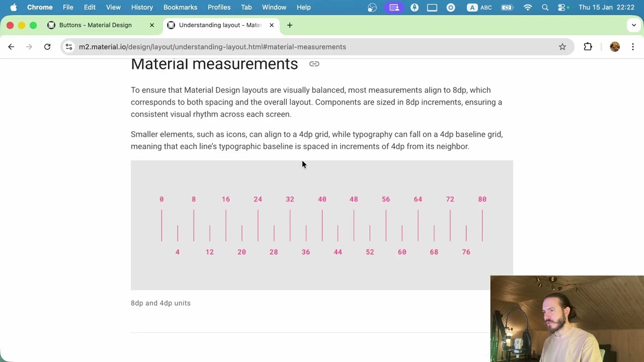This screenshot has height=362, width=644.
Task: Open the Wi-Fi status icon
Action: [528, 7]
